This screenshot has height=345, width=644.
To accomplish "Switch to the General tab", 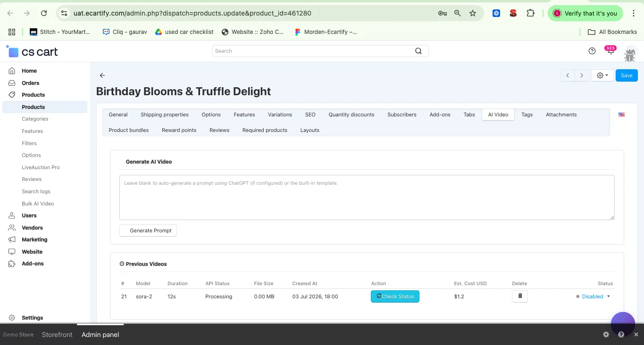I will coord(118,115).
